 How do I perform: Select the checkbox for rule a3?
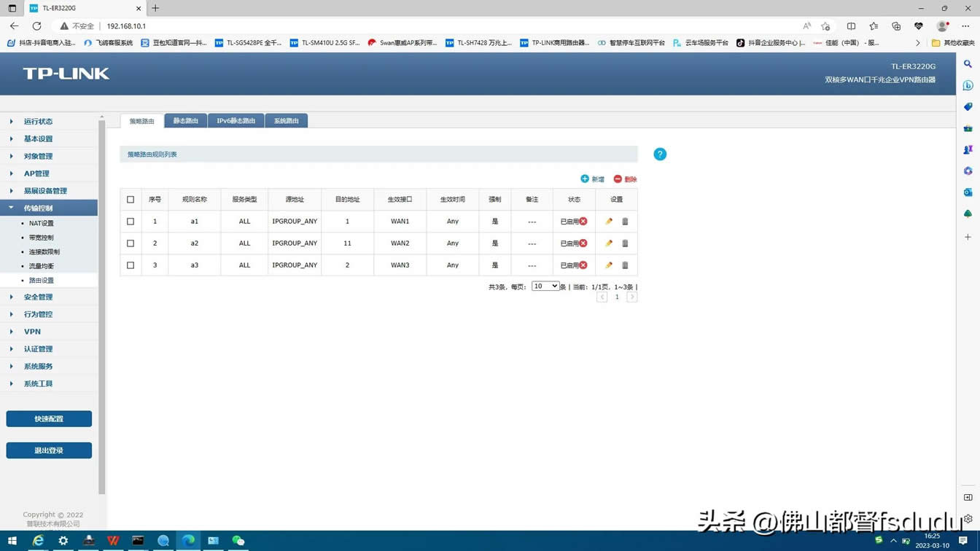(x=131, y=265)
